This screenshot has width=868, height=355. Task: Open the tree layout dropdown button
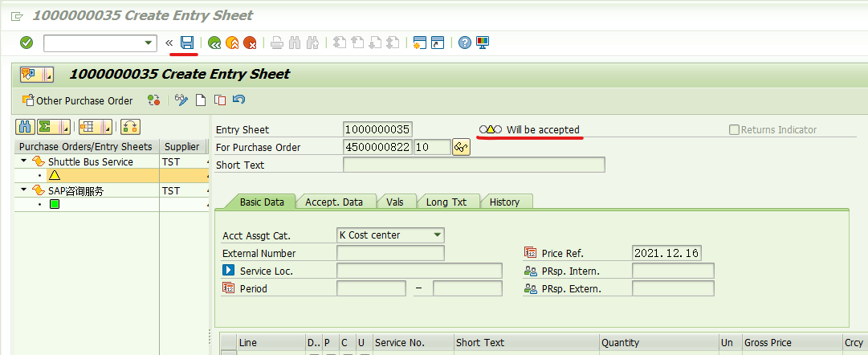point(96,127)
